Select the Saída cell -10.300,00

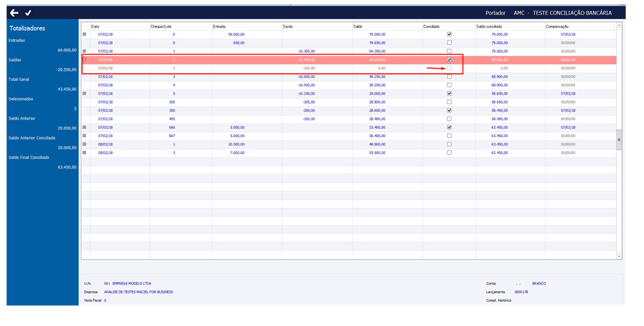(x=306, y=51)
